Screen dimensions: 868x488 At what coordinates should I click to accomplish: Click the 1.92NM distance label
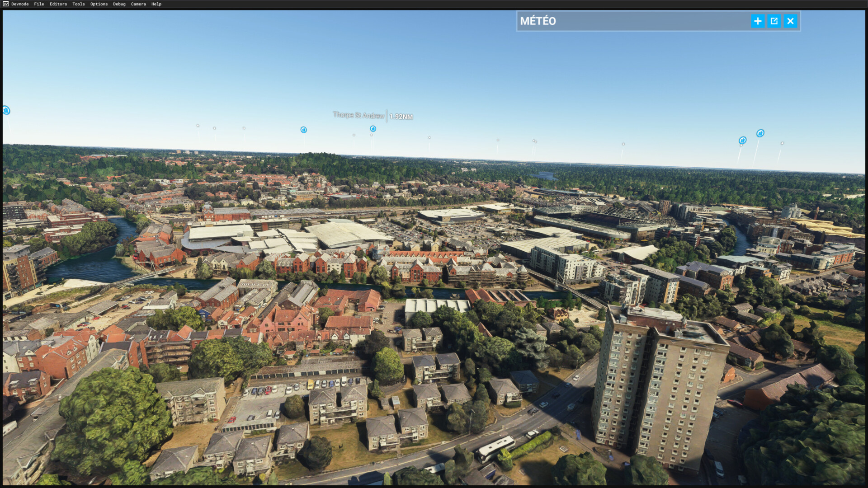tap(401, 117)
